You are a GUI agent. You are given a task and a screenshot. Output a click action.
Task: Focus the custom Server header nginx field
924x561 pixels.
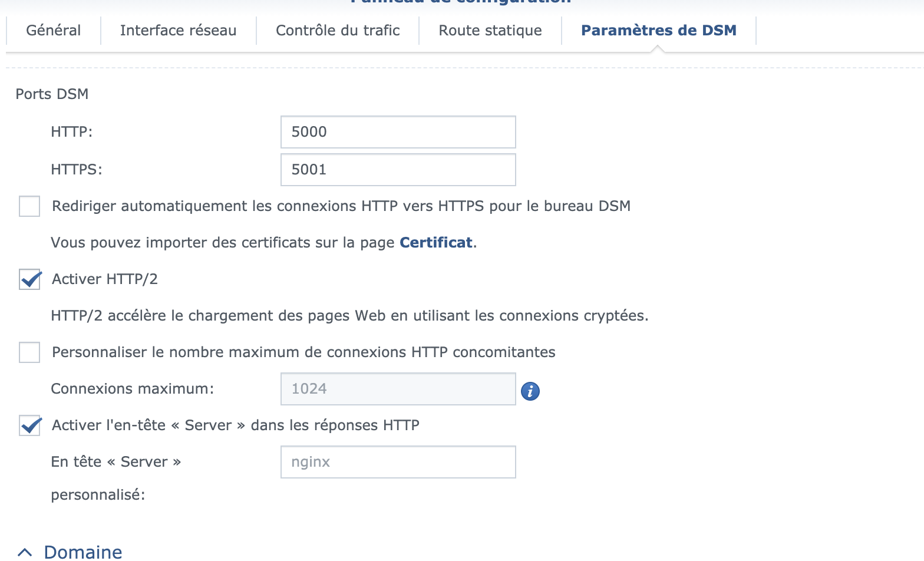coord(398,462)
